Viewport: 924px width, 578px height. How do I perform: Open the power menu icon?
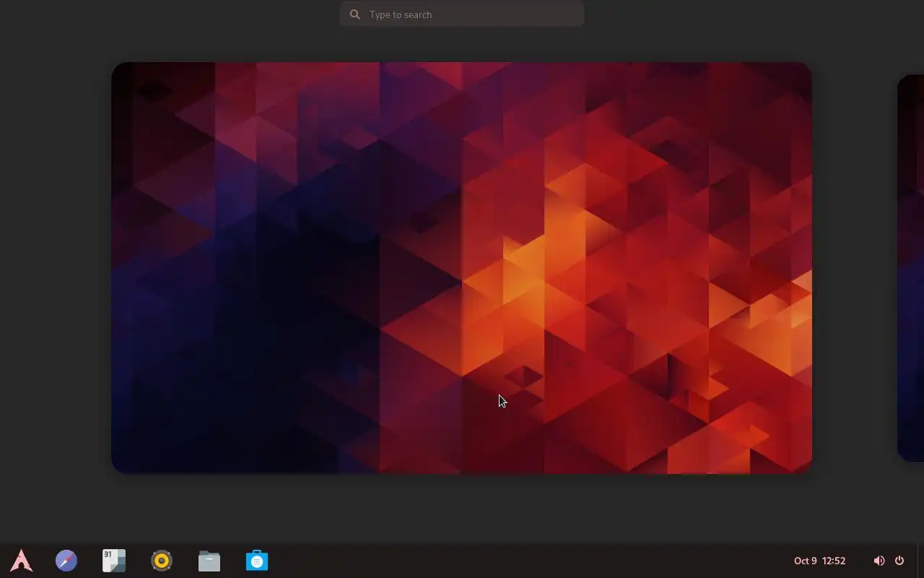899,561
